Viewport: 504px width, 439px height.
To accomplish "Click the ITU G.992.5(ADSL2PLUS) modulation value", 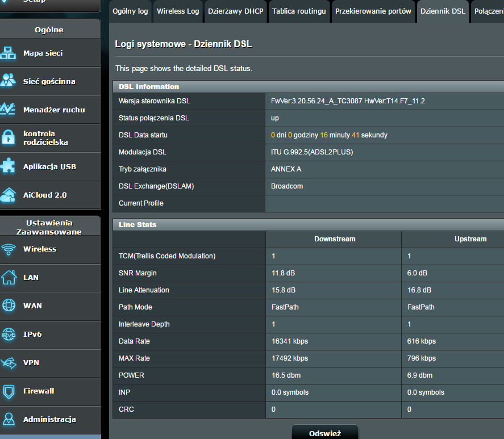I will 312,152.
